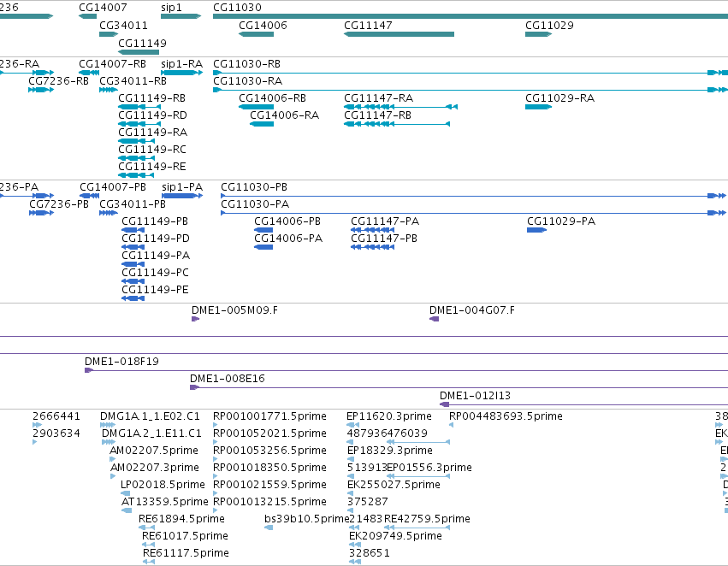Image resolution: width=728 pixels, height=566 pixels.
Task: Open EST LP02018.5prime
Action: [x=163, y=484]
